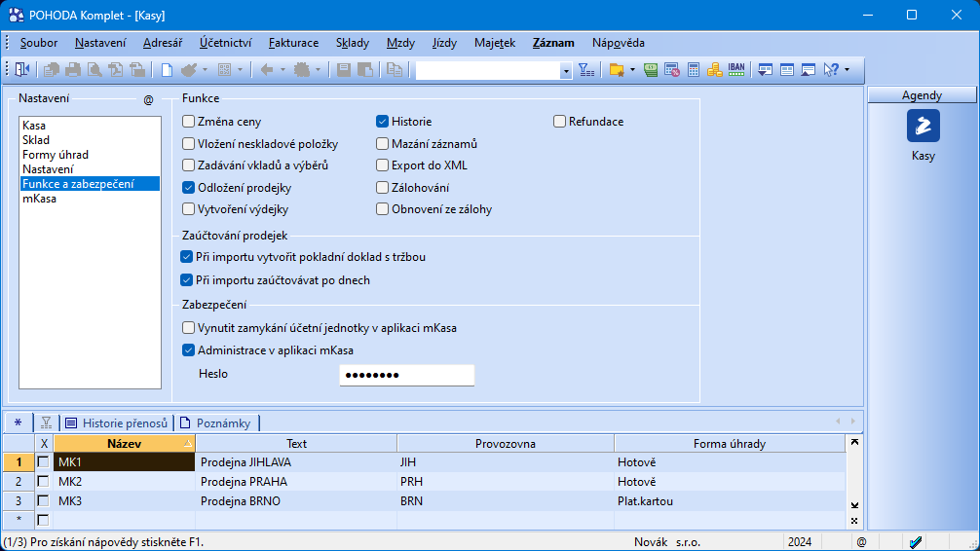Open the Záznam menu
Screen dimensions: 980x551
[553, 43]
